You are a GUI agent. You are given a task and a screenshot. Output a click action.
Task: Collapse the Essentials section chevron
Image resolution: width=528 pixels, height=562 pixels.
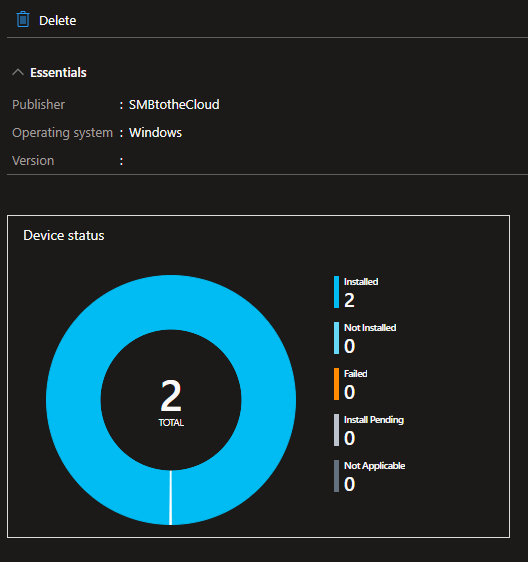[18, 72]
